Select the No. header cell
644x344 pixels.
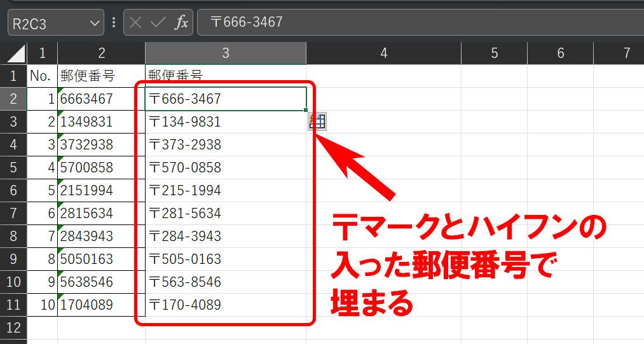point(42,76)
